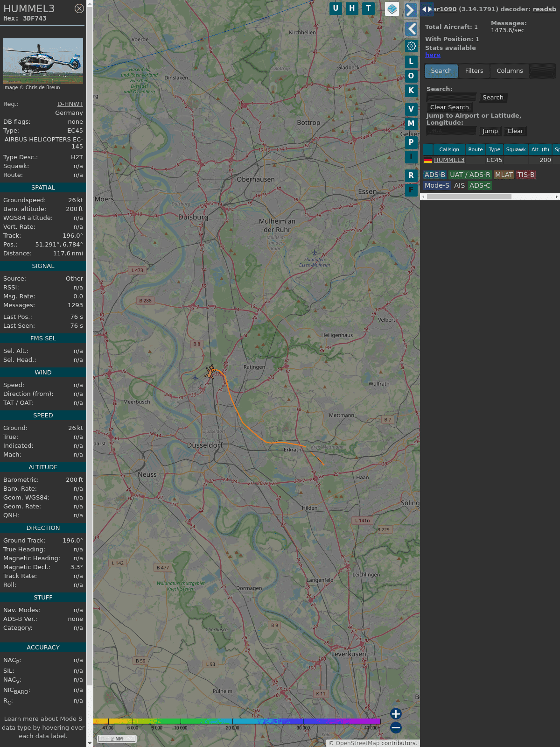Viewport: 560px width, 747px height.
Task: Switch to the Filters tab
Action: [x=474, y=71]
